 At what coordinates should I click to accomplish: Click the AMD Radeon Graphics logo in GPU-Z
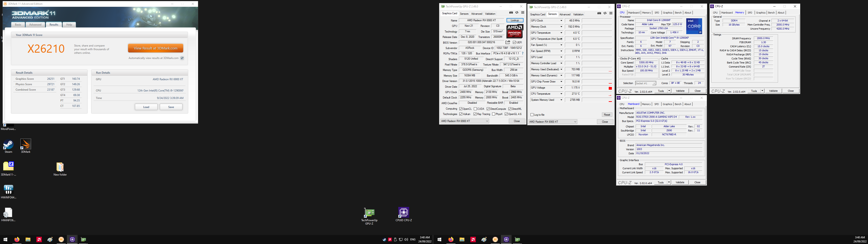tap(514, 31)
